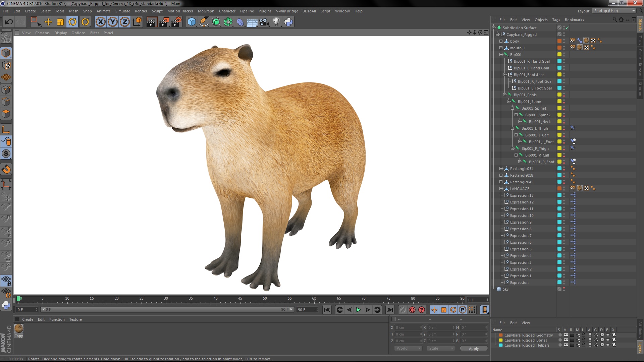
Task: Open the MoGraph menu
Action: click(206, 11)
